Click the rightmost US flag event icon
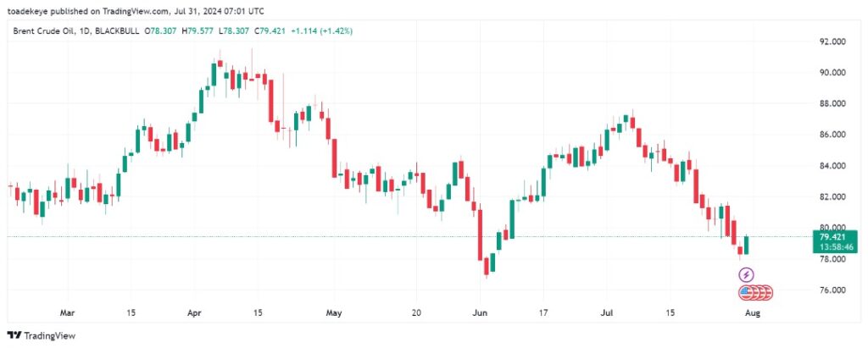This screenshot has height=348, width=868. click(766, 293)
